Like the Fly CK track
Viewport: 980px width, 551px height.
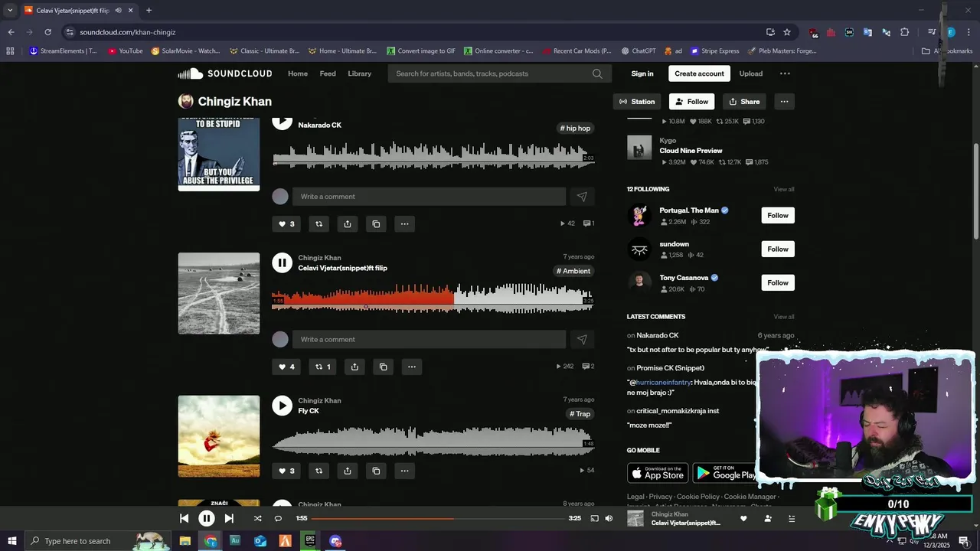tap(286, 471)
